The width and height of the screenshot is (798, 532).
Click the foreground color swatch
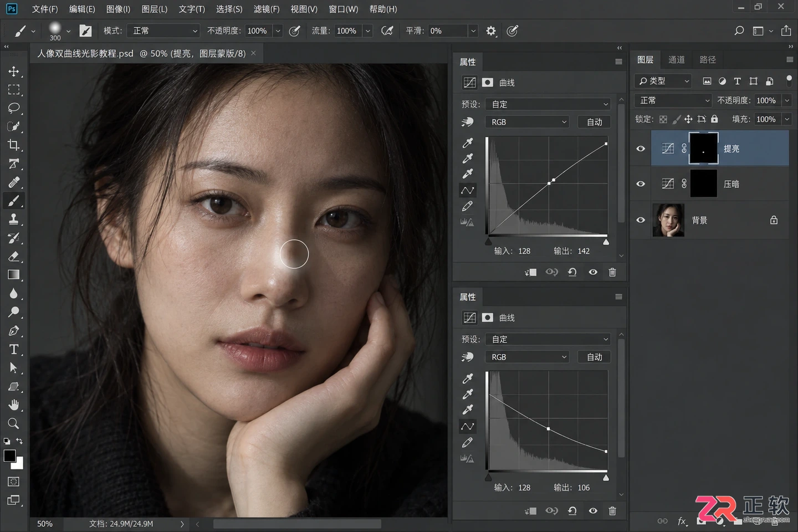pos(9,456)
